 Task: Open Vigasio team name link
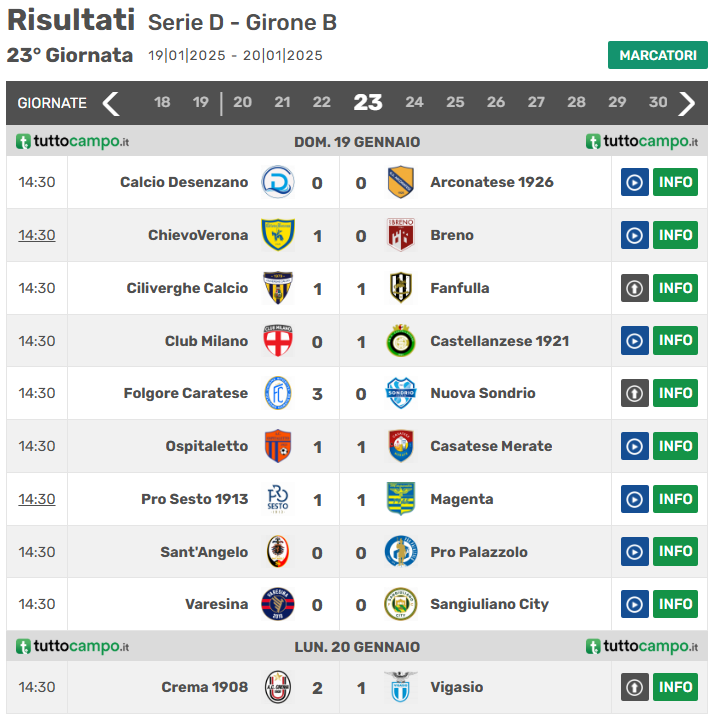pos(456,687)
